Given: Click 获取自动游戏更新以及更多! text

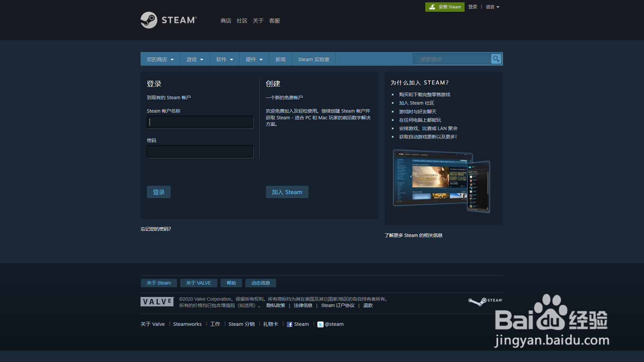Looking at the screenshot, I should pyautogui.click(x=428, y=137).
